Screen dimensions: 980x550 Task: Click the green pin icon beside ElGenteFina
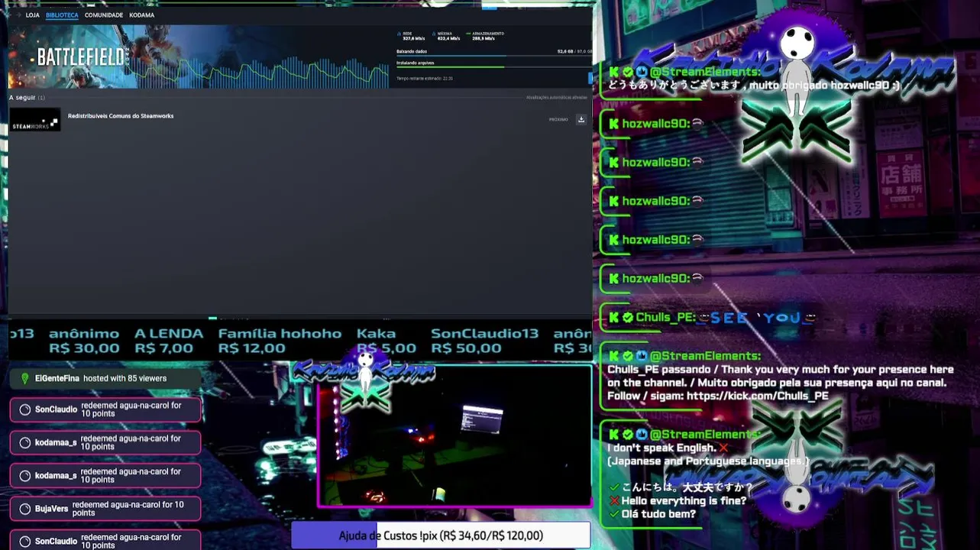24,378
